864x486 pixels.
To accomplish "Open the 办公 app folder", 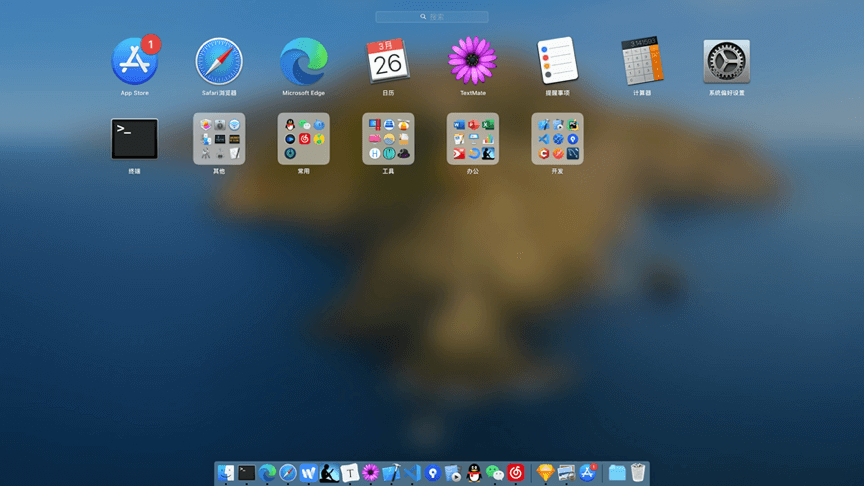I will pyautogui.click(x=473, y=139).
